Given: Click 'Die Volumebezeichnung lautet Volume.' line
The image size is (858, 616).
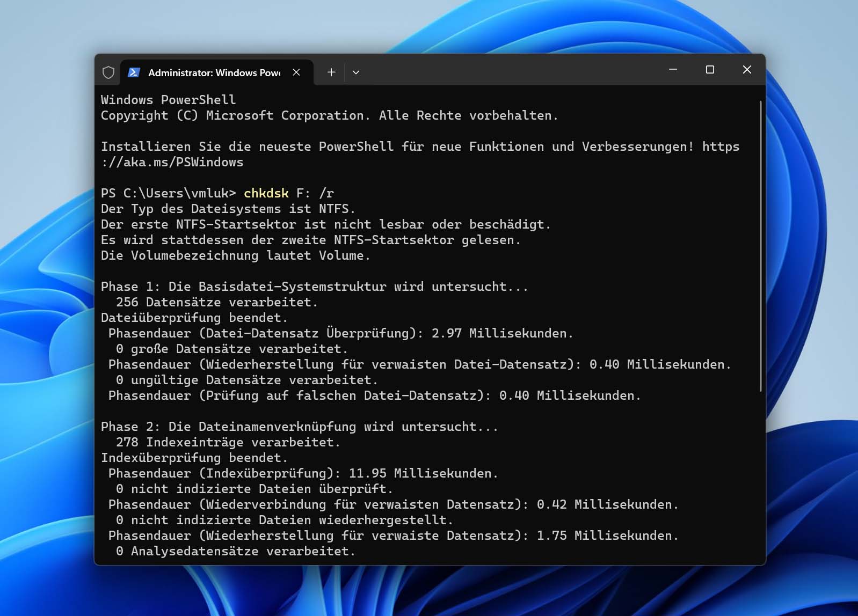Looking at the screenshot, I should tap(236, 255).
